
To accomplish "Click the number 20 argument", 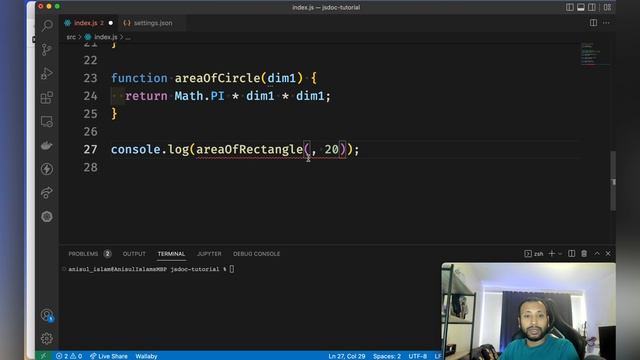I will 331,149.
